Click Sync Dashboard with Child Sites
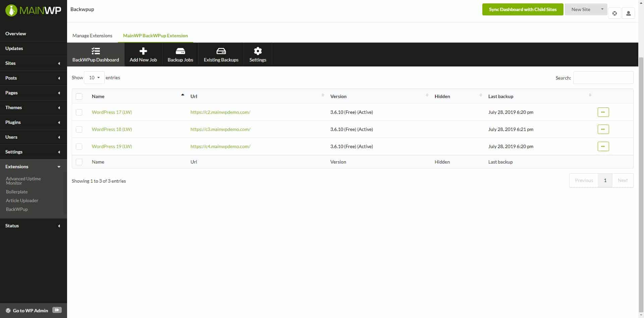The image size is (644, 318). [x=523, y=9]
